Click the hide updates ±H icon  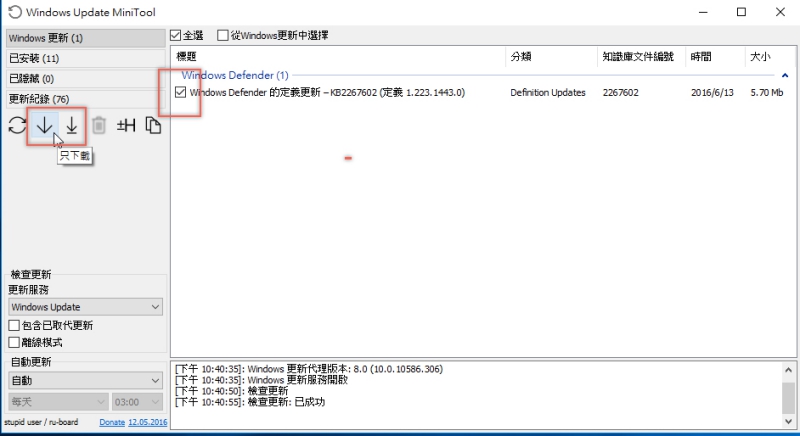pos(126,125)
